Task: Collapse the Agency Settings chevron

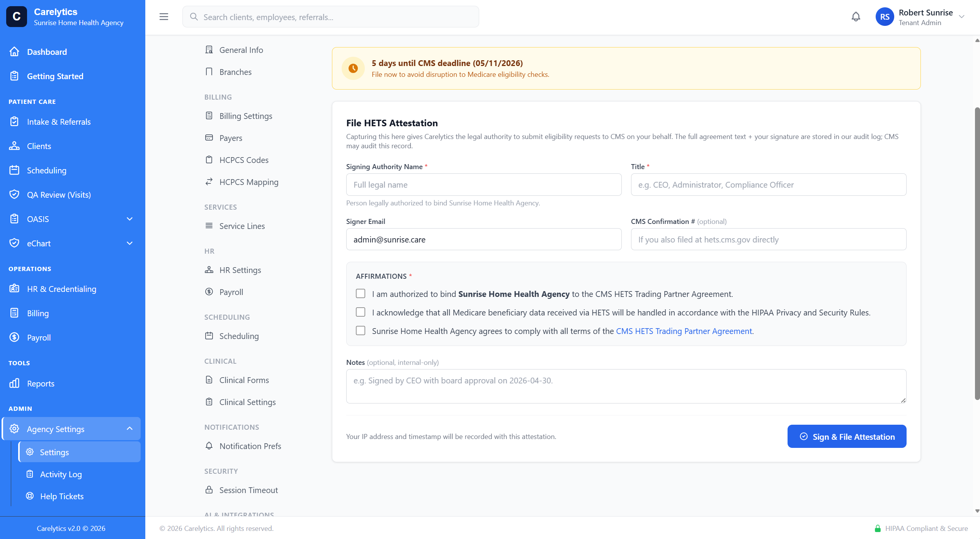Action: click(x=130, y=429)
